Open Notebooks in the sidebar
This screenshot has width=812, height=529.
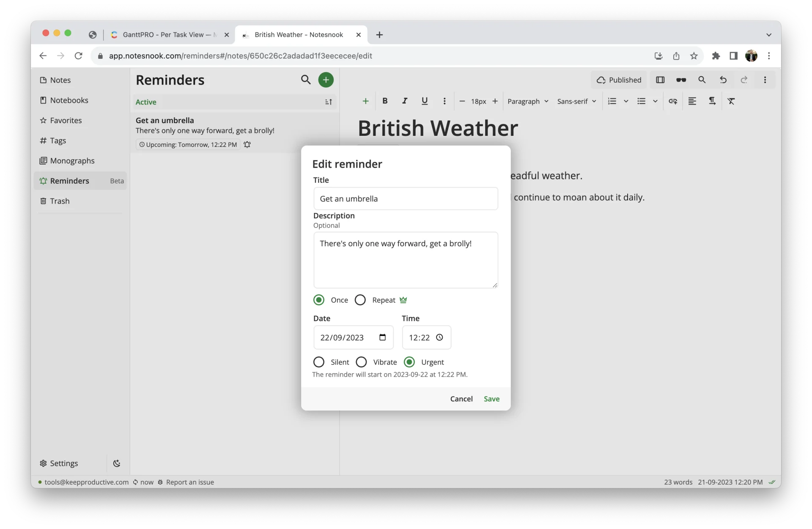coord(69,100)
